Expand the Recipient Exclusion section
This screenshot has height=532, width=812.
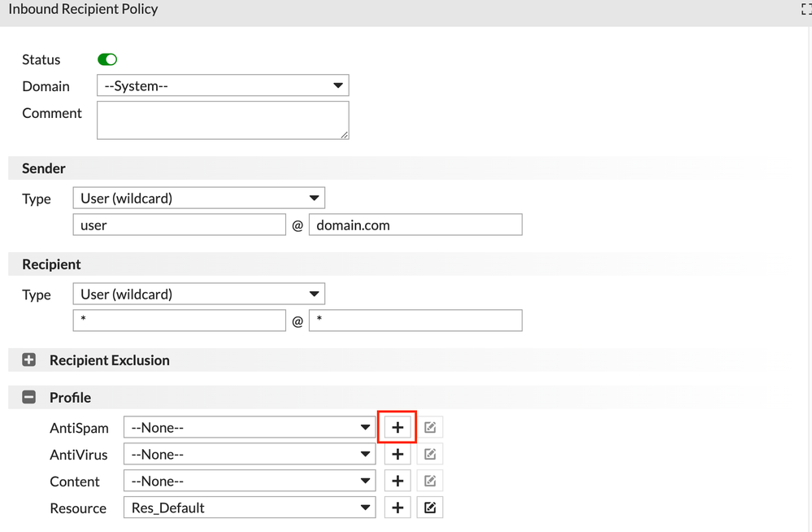29,360
